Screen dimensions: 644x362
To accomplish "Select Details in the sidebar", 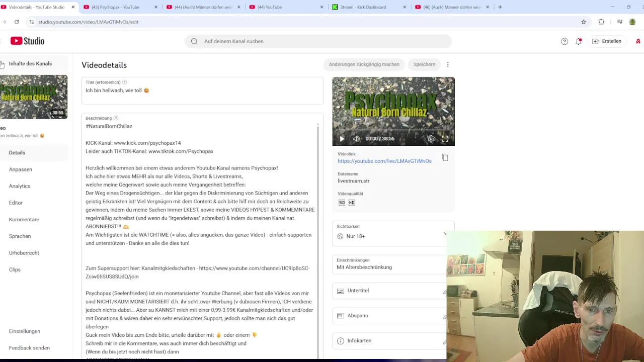I will coord(34,153).
